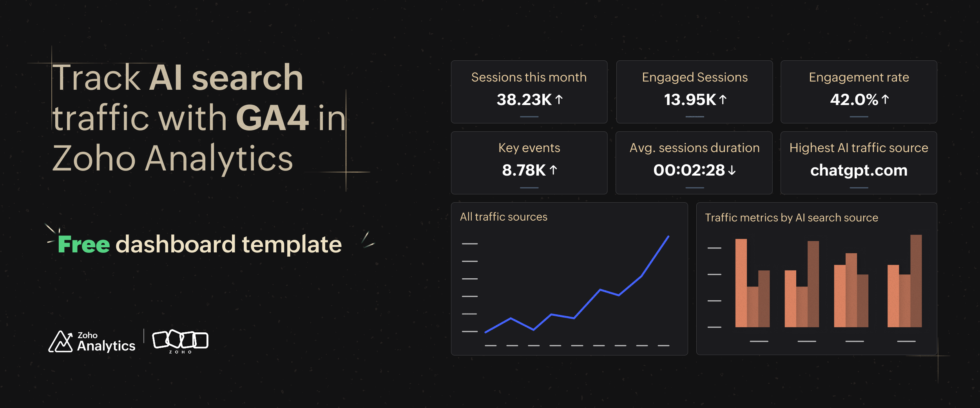Click the Zoho Analytics logo
The height and width of the screenshot is (408, 980).
pyautogui.click(x=92, y=341)
